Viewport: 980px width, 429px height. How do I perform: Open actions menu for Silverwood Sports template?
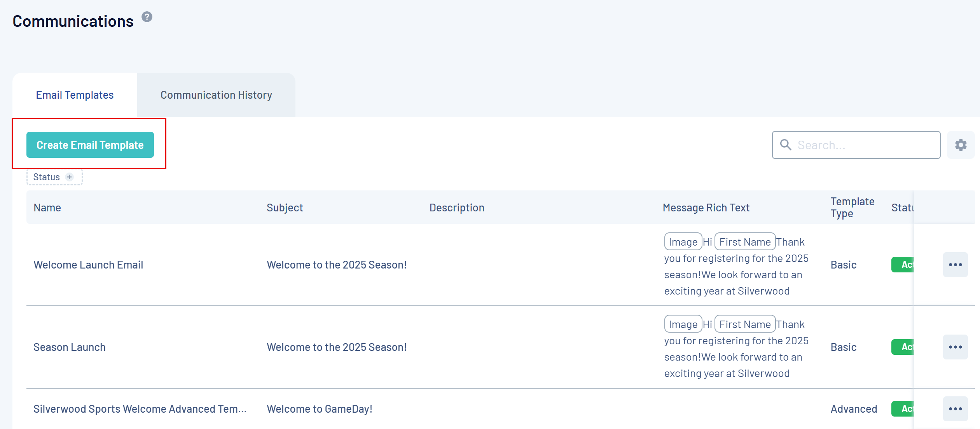955,409
